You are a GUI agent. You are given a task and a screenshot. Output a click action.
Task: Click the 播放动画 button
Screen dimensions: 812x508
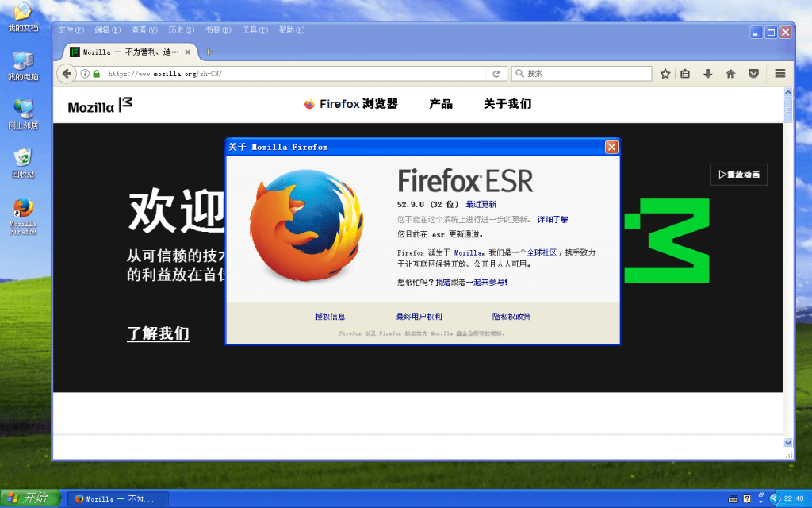[738, 175]
